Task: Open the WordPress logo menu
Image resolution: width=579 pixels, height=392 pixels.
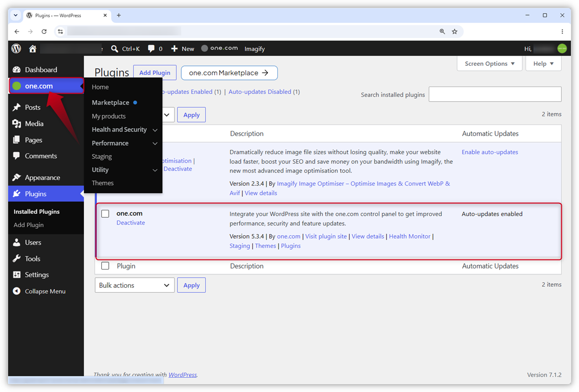Action: 16,49
